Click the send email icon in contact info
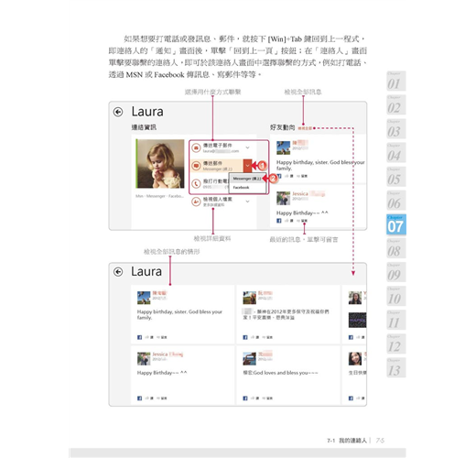Viewport: 476px width, 458px height. 196,148
